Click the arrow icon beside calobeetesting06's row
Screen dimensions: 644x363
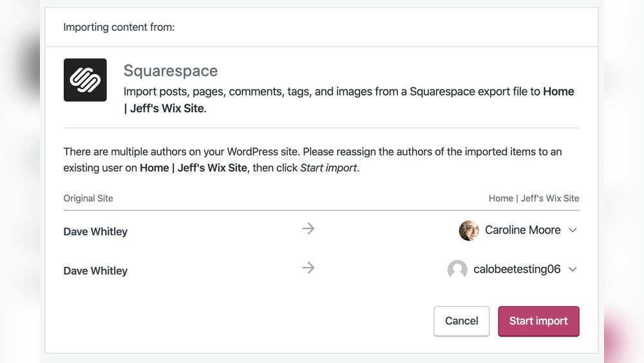(x=308, y=268)
